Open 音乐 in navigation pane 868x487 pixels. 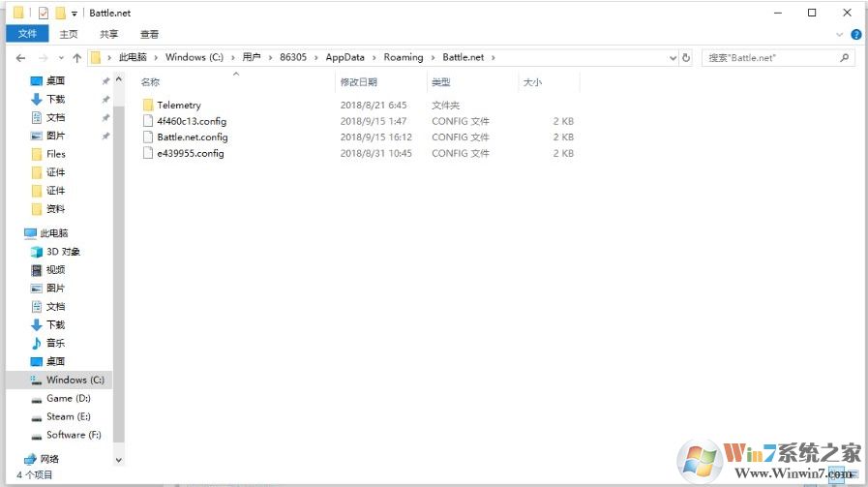[55, 343]
